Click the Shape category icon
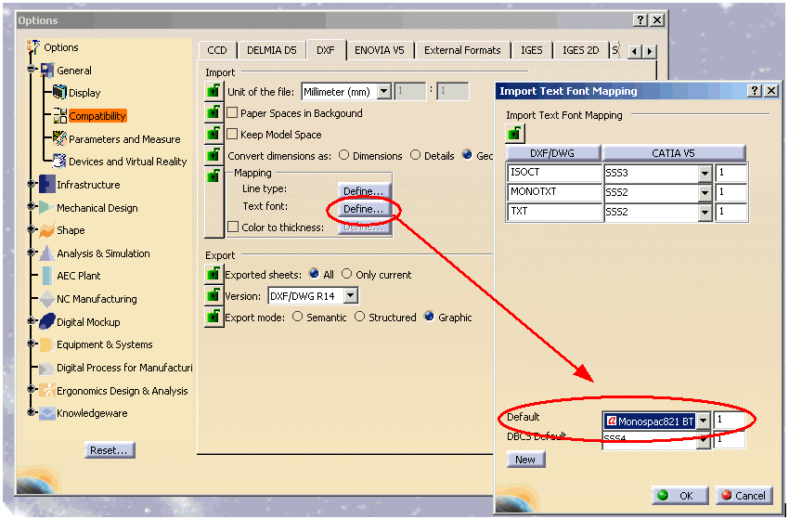The width and height of the screenshot is (789, 532). (46, 230)
